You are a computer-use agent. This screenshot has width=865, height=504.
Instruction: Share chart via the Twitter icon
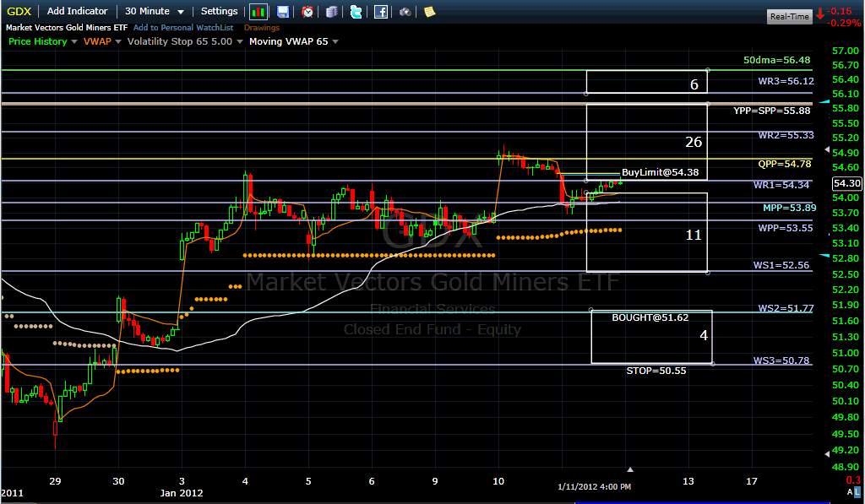356,12
